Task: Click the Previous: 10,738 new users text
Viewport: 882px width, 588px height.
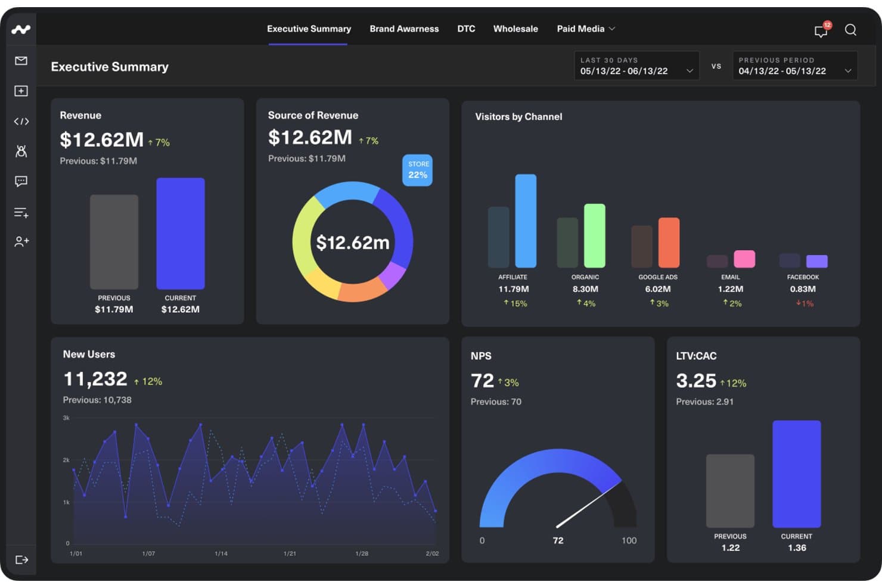Action: 97,400
